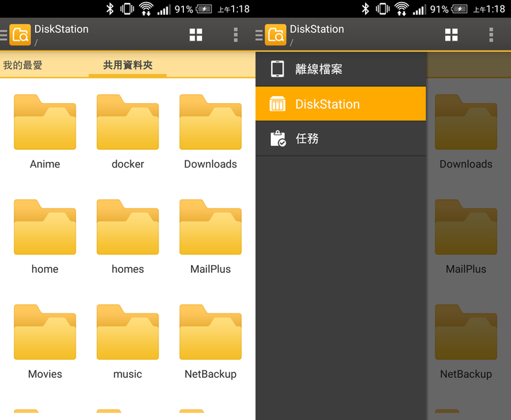Image resolution: width=511 pixels, height=420 pixels.
Task: Toggle grid view in the right screen toolbar
Action: pyautogui.click(x=451, y=35)
